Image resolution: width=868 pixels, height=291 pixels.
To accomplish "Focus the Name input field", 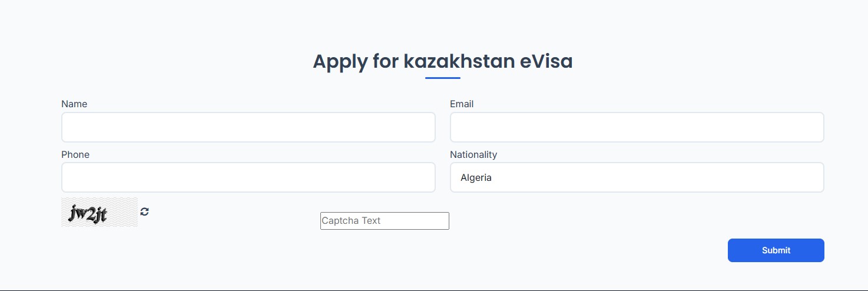I will (248, 127).
